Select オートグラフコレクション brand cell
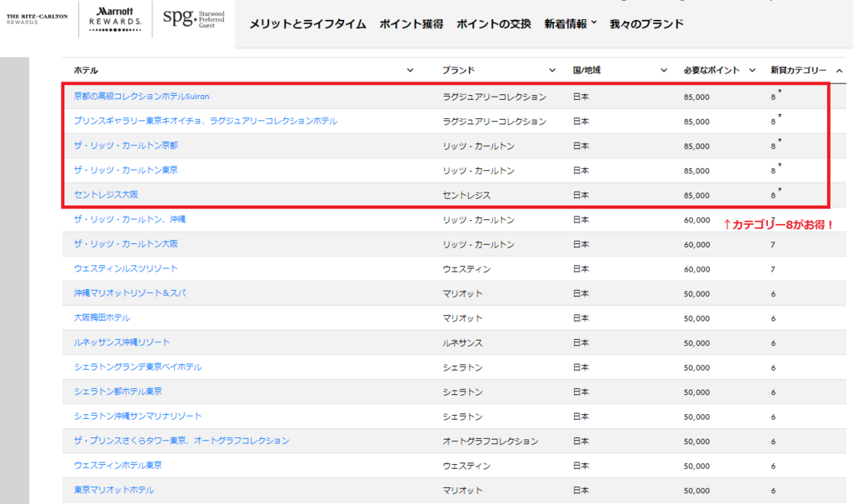Image resolution: width=853 pixels, height=504 pixels. 490,441
